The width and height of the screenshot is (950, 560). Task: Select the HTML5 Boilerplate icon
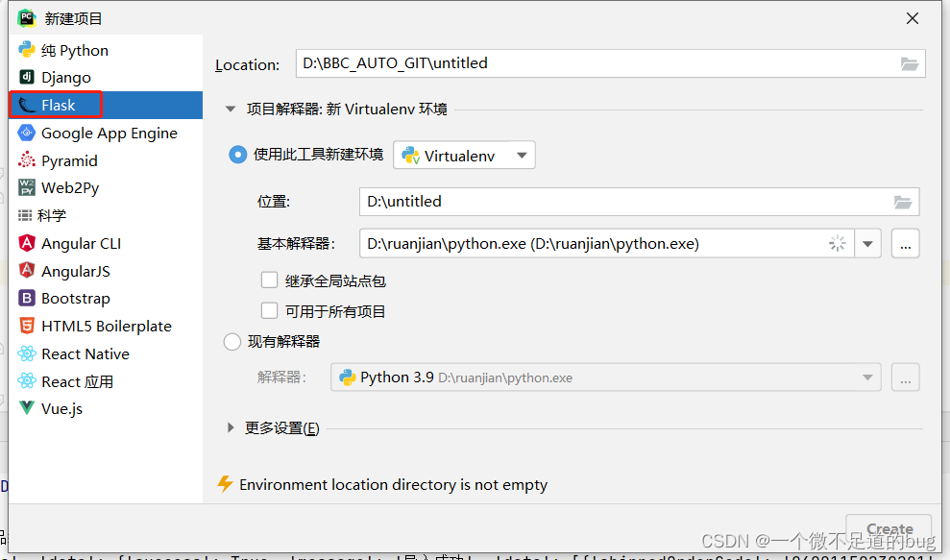click(27, 326)
